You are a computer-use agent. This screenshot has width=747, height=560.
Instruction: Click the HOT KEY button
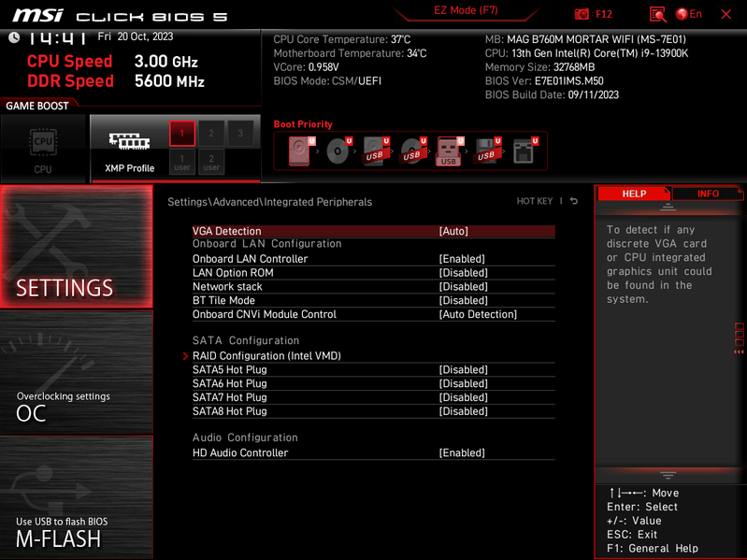535,201
